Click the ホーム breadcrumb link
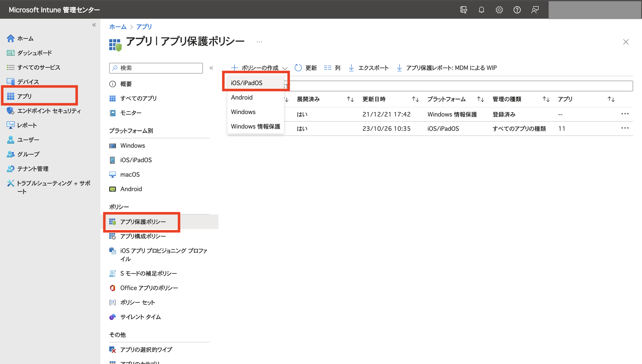This screenshot has height=364, width=642. point(118,27)
